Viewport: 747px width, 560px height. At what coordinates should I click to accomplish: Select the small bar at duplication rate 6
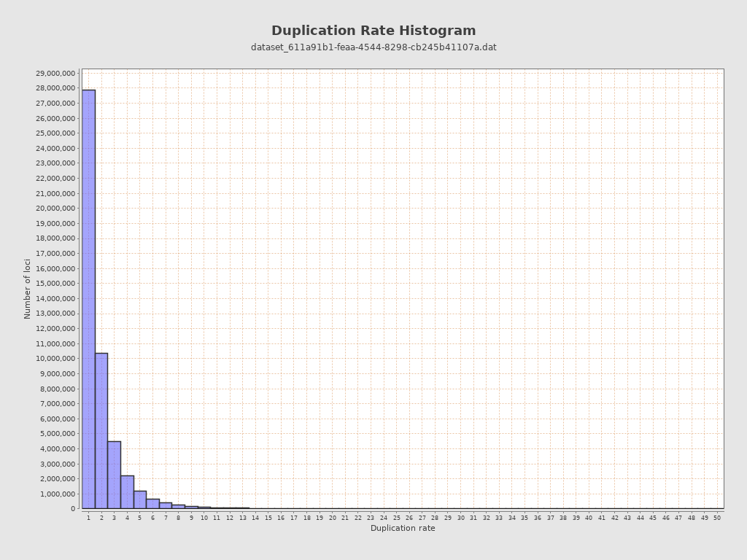(152, 504)
